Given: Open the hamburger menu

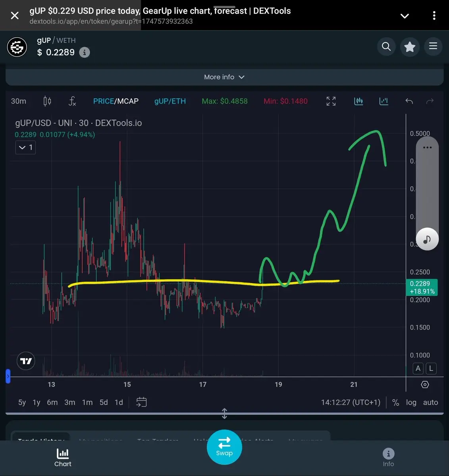Looking at the screenshot, I should pos(433,46).
